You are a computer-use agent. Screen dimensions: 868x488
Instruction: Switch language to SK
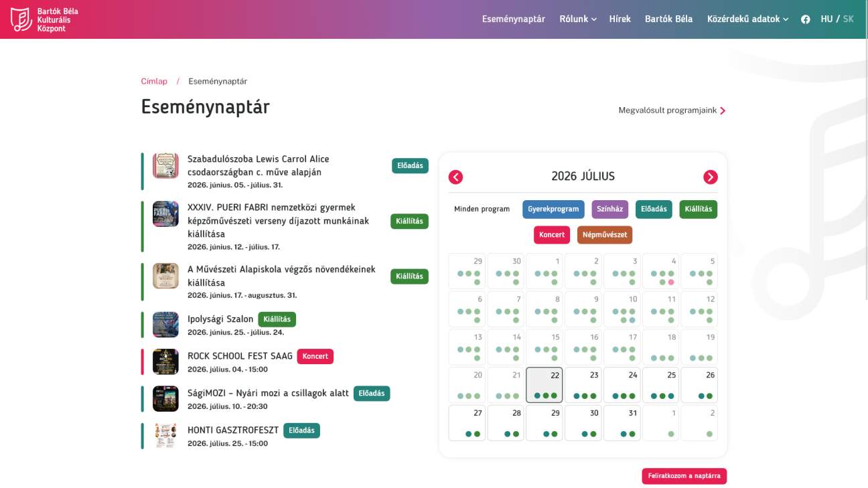click(x=849, y=19)
